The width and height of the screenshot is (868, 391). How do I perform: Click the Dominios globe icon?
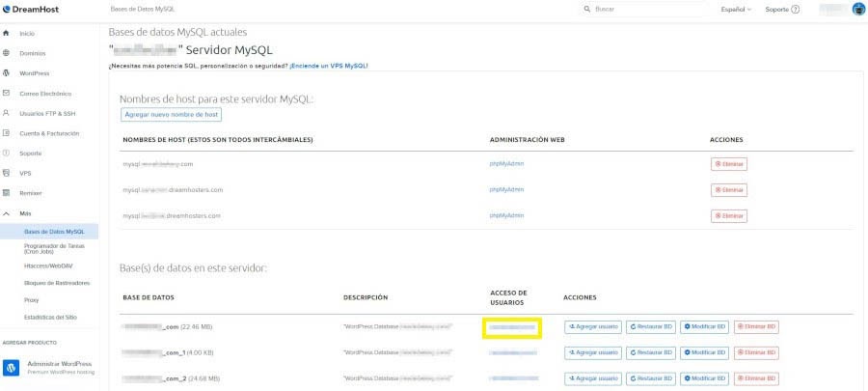coord(7,53)
